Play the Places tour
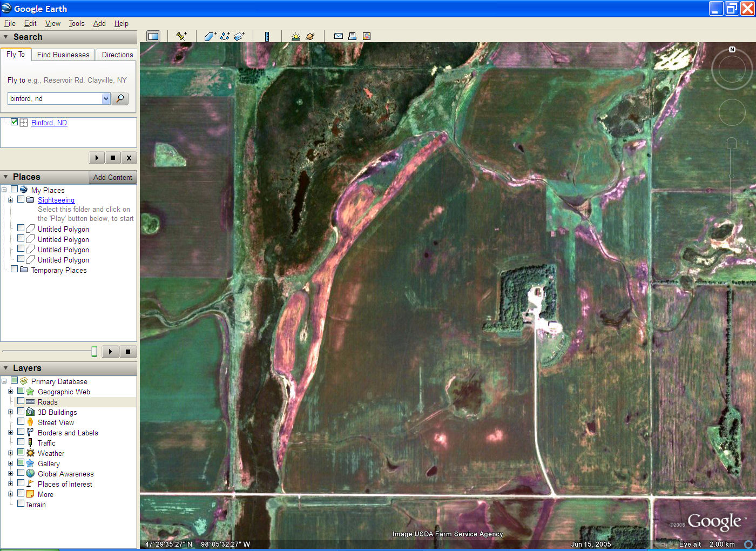This screenshot has width=756, height=551. (110, 352)
